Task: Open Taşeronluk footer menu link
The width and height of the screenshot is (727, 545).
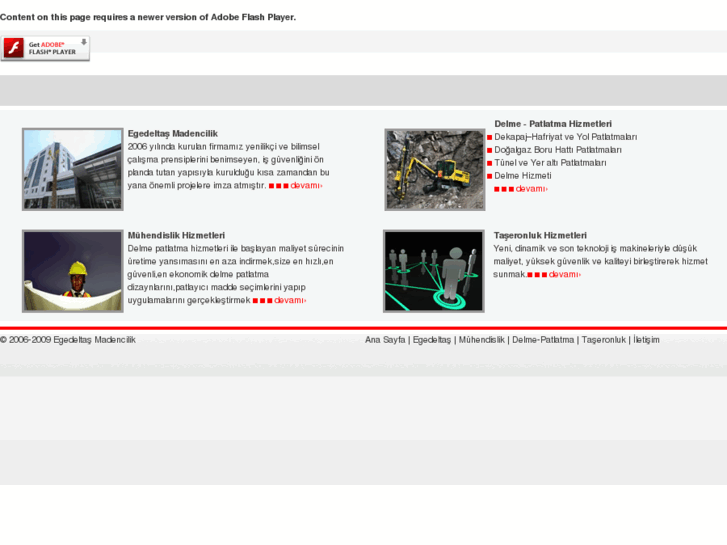Action: tap(604, 340)
